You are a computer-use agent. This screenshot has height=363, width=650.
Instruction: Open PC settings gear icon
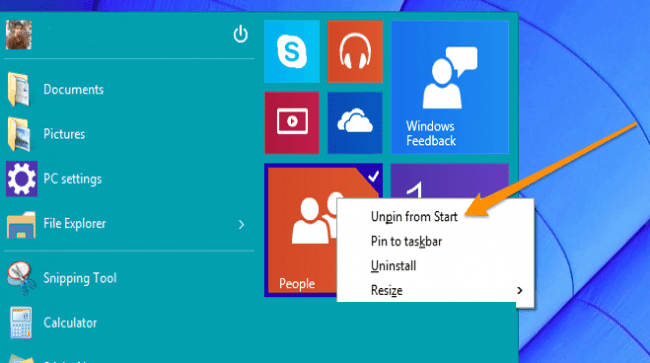[22, 179]
